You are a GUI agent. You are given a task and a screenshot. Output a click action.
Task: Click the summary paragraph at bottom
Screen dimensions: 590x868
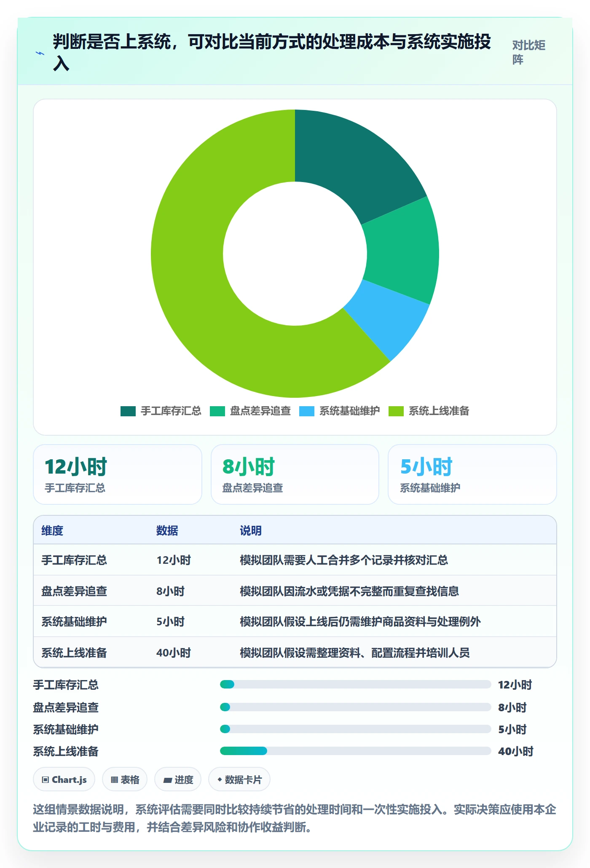[x=295, y=818]
